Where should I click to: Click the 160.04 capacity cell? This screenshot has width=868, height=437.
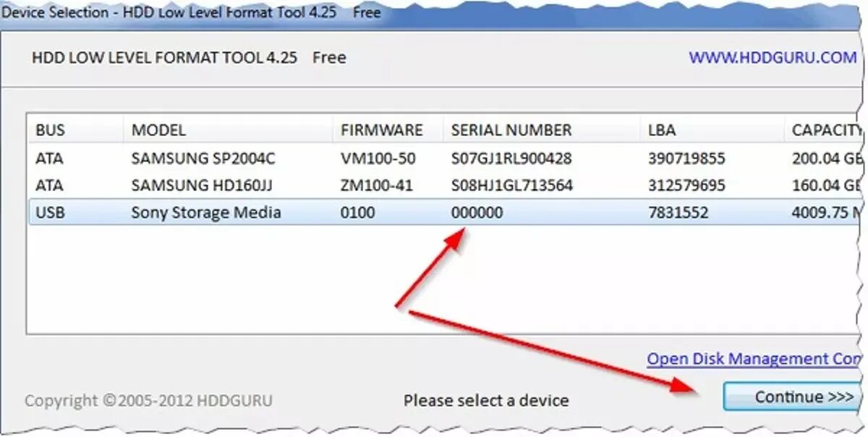click(826, 185)
